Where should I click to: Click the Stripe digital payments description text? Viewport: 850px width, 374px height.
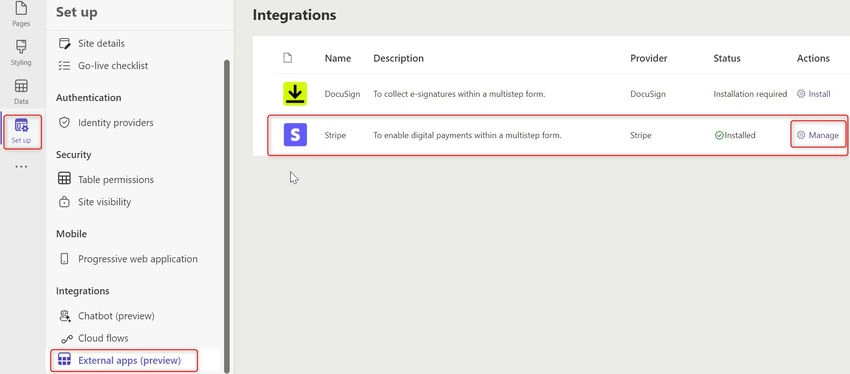(x=467, y=136)
